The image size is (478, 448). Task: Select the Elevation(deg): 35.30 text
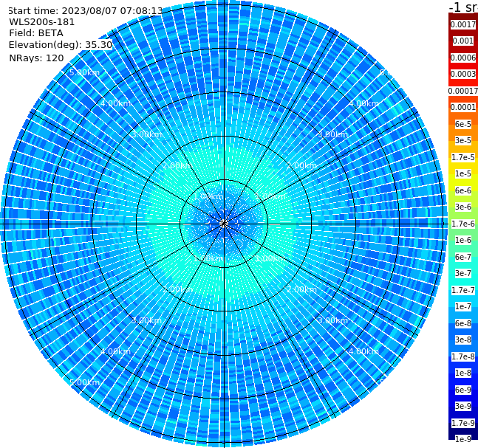pyautogui.click(x=61, y=45)
